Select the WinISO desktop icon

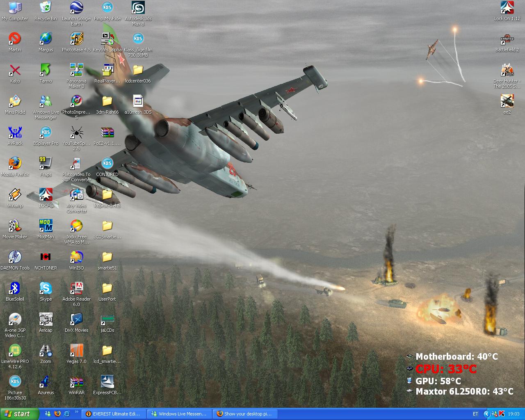tap(76, 260)
